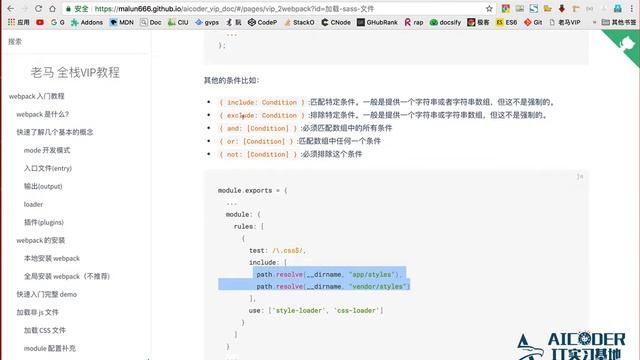Click the '{ or: [Condition] }' code text
This screenshot has width=640, height=360.
256,142
